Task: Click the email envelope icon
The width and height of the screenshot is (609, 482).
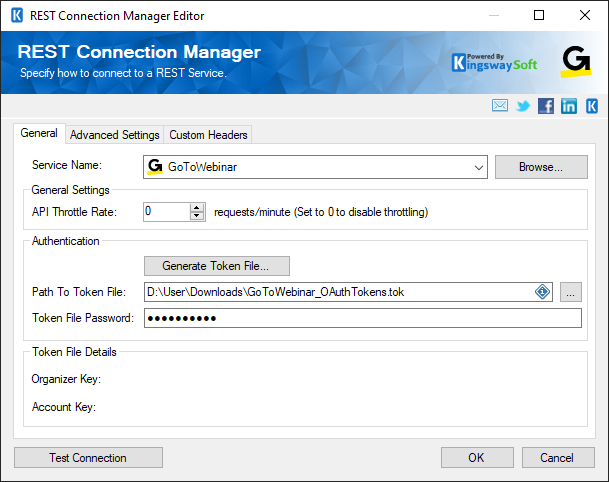Action: tap(499, 106)
